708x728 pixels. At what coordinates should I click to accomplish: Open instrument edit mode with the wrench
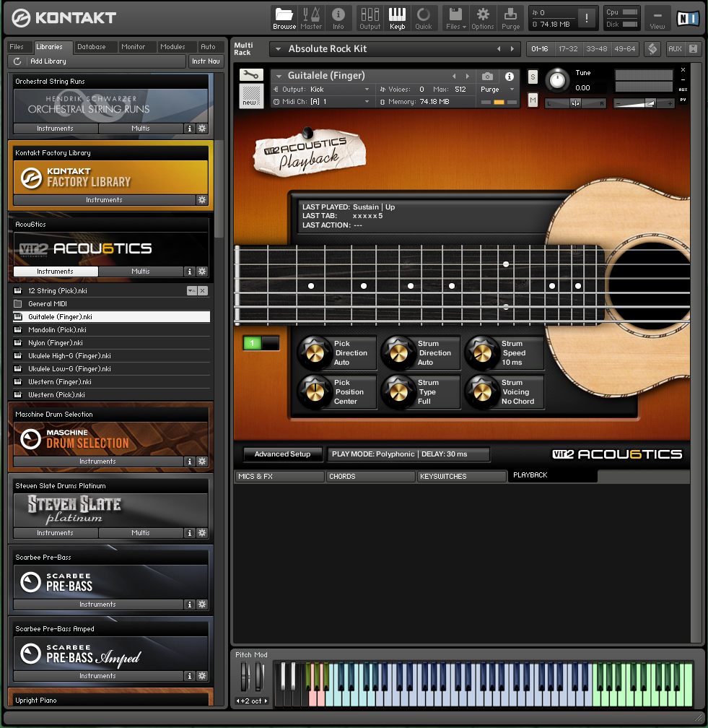(251, 75)
